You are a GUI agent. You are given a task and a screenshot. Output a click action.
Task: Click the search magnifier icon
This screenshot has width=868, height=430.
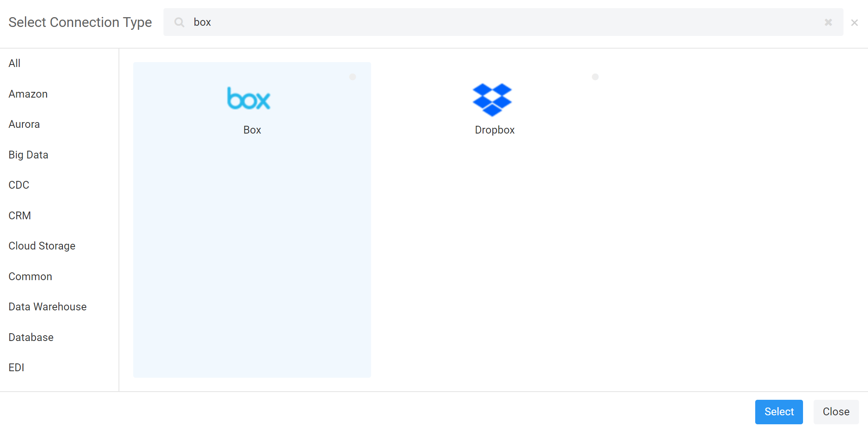pos(179,22)
